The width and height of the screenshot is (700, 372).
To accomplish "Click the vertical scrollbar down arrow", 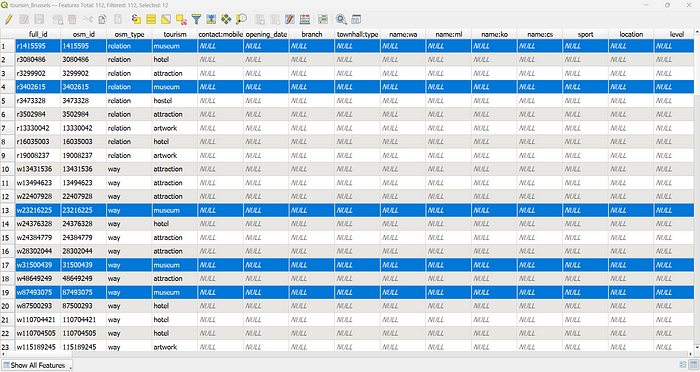I will coord(697,347).
